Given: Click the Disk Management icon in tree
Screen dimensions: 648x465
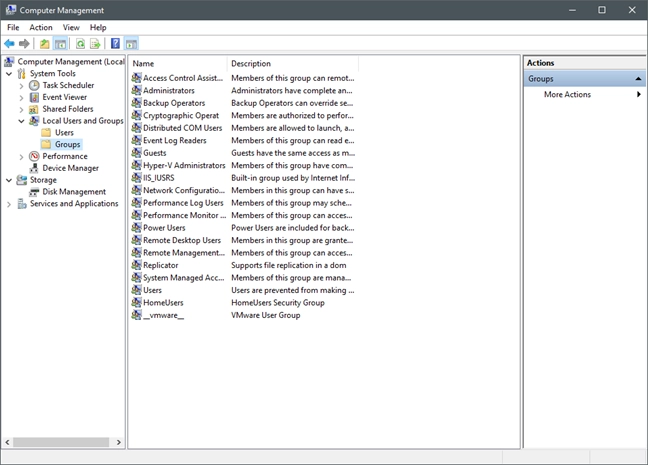Looking at the screenshot, I should 34,192.
